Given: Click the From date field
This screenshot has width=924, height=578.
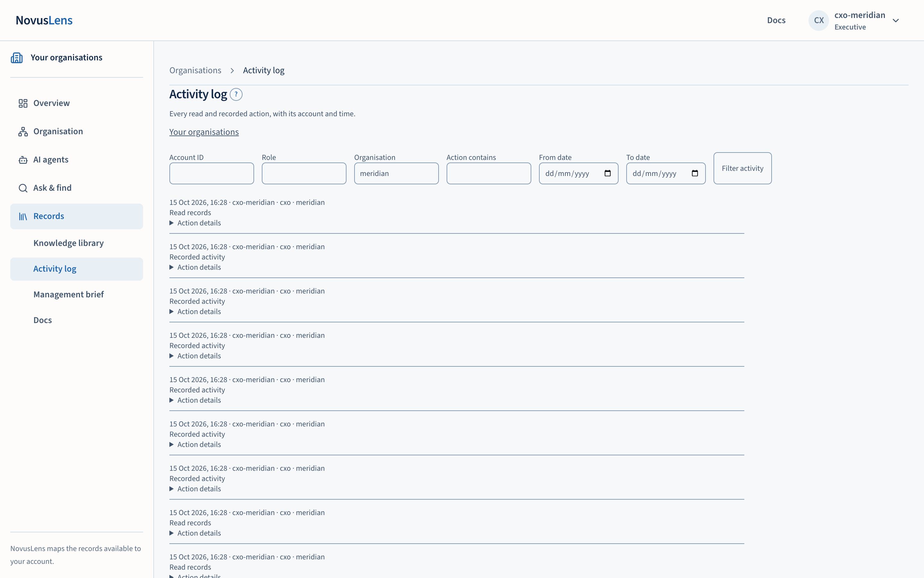Looking at the screenshot, I should tap(578, 173).
